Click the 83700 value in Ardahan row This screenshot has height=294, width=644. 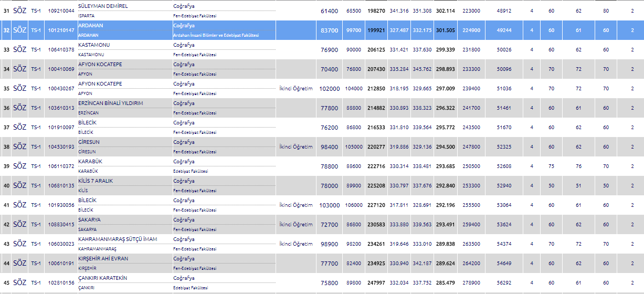pyautogui.click(x=329, y=30)
